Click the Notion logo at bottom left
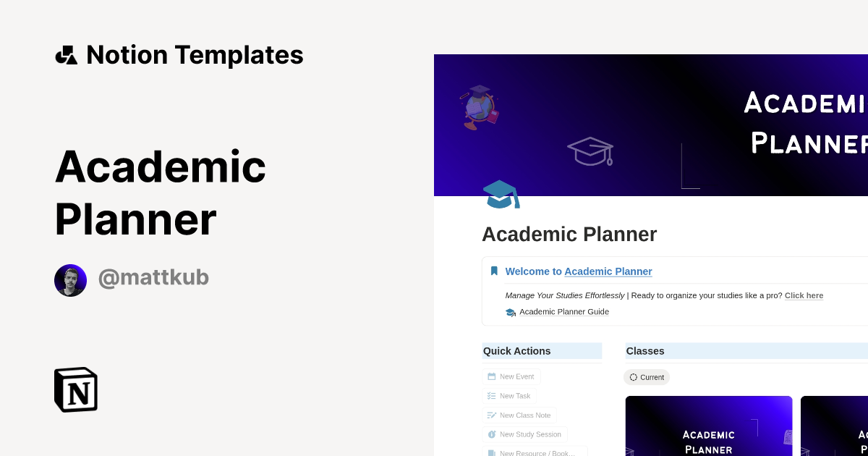Image resolution: width=868 pixels, height=456 pixels. coord(75,389)
